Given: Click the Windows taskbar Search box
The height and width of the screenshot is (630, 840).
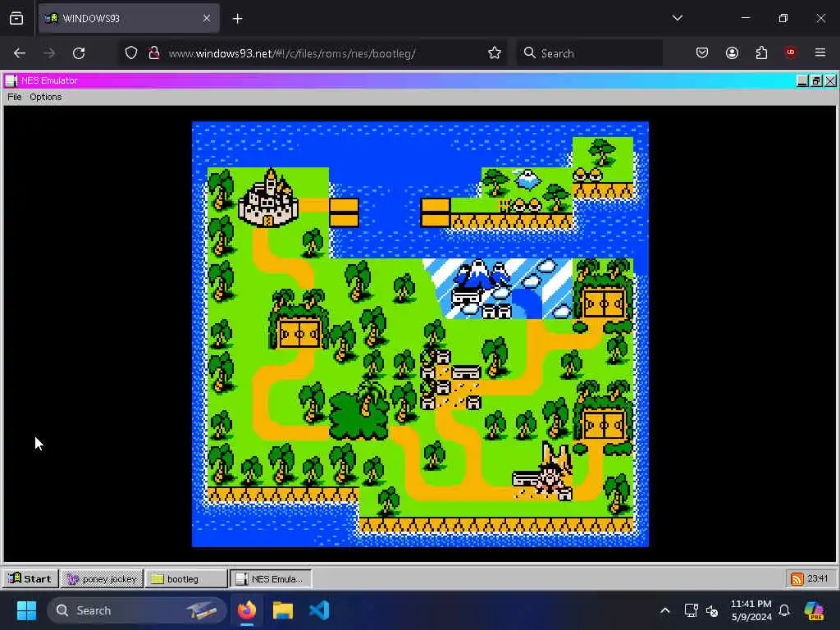Looking at the screenshot, I should click(136, 610).
